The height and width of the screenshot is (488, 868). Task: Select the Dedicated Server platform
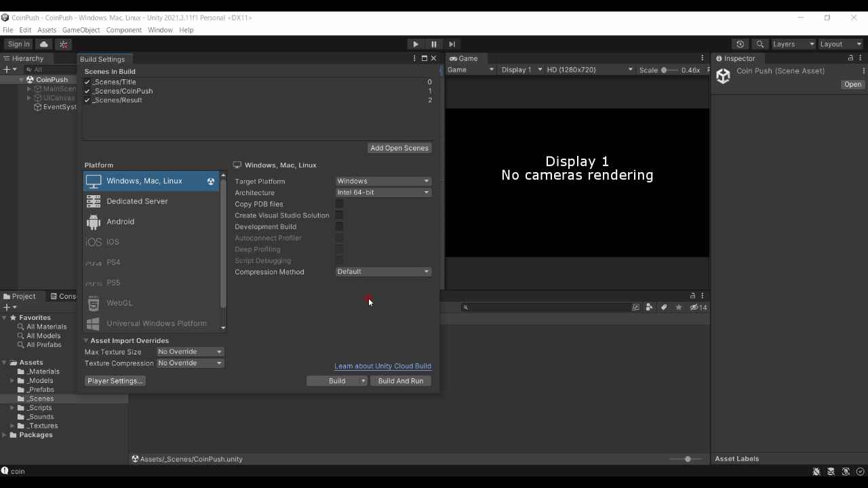coord(151,201)
